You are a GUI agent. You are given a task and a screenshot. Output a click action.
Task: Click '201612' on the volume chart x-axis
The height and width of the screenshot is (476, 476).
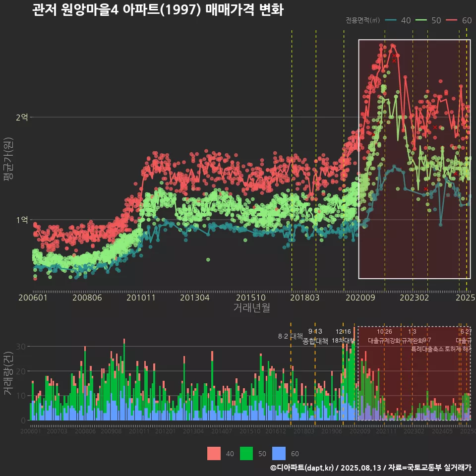(276, 431)
